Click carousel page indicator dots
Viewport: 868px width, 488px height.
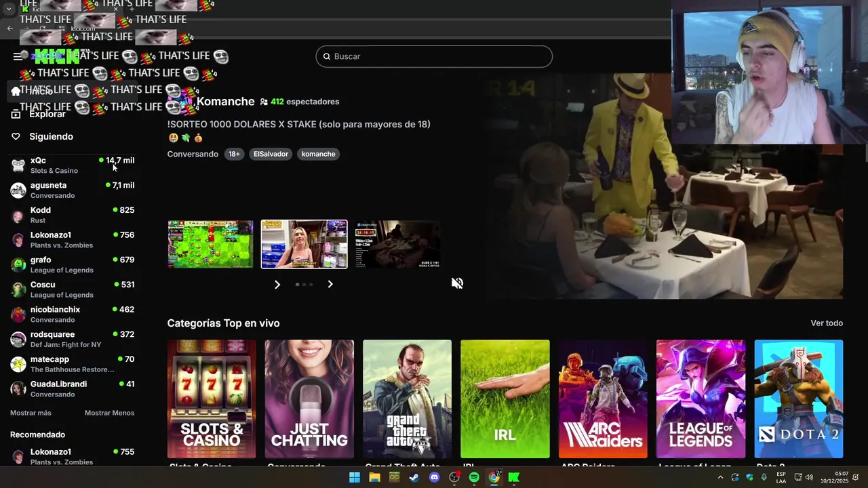[304, 285]
